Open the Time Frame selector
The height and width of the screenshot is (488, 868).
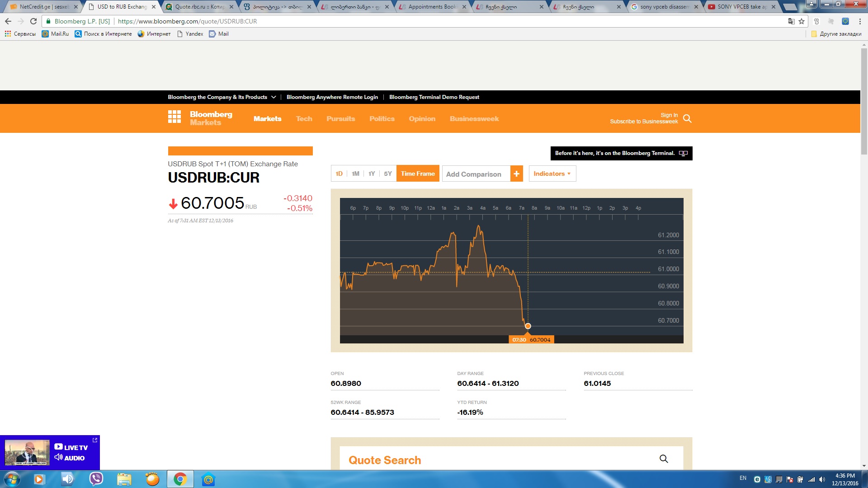(418, 174)
